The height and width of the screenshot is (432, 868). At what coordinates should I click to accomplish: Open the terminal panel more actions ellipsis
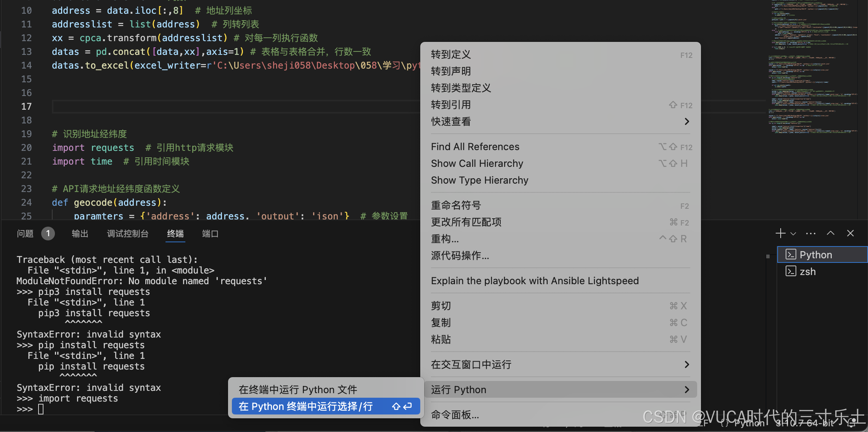[811, 234]
